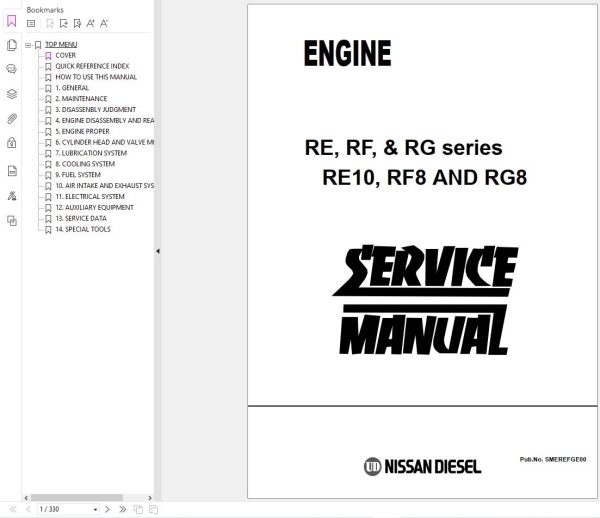Open 3. DISASSENBLY JUDGMENT bookmark

[x=96, y=109]
